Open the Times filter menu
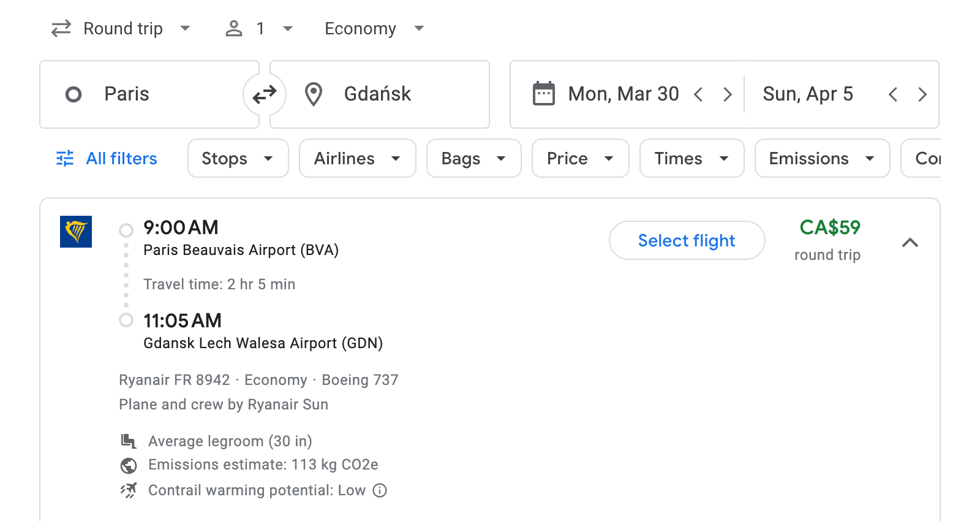 [x=691, y=158]
